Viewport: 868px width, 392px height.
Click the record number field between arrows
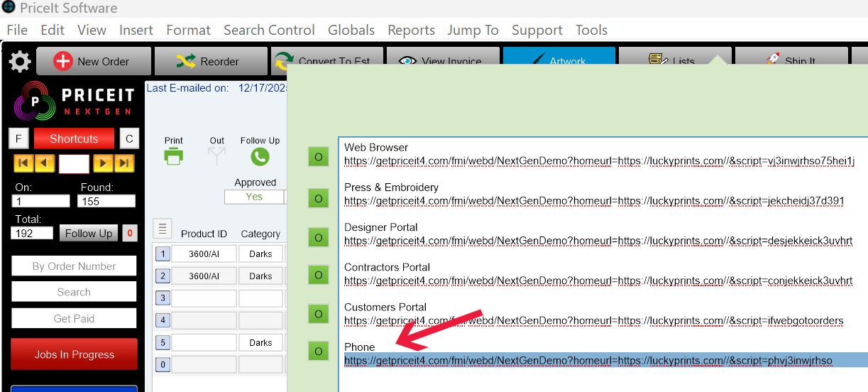click(74, 163)
